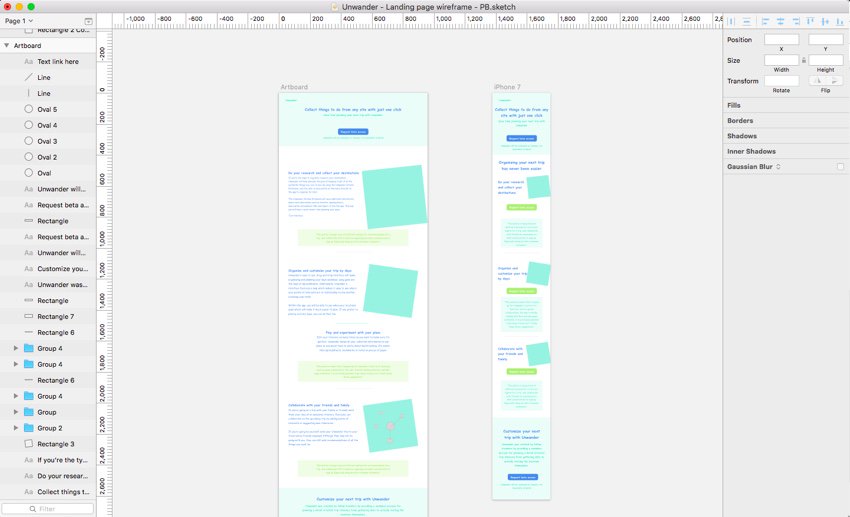Collapse the Artboard layer group

7,46
